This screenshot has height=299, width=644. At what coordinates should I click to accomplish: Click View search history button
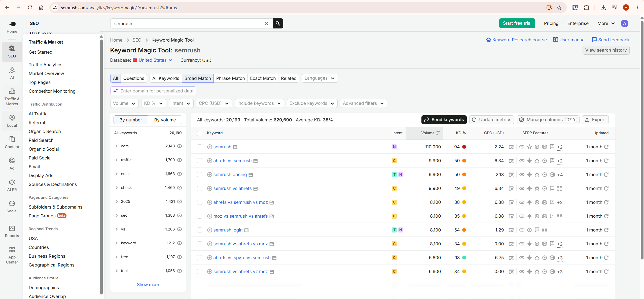pyautogui.click(x=606, y=50)
